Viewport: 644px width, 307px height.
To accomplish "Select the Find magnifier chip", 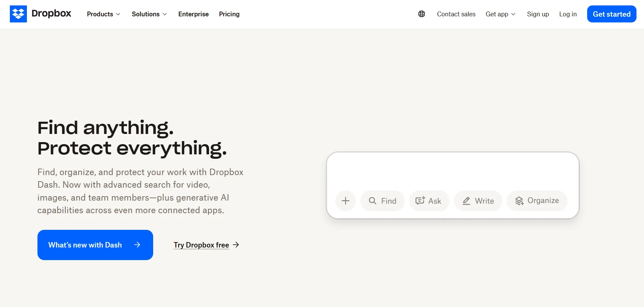I will tap(383, 201).
